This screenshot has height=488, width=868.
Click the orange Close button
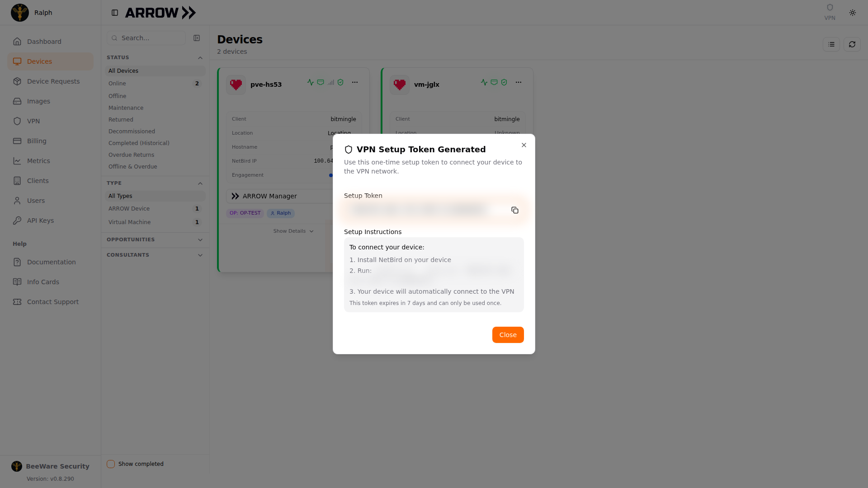pos(508,335)
